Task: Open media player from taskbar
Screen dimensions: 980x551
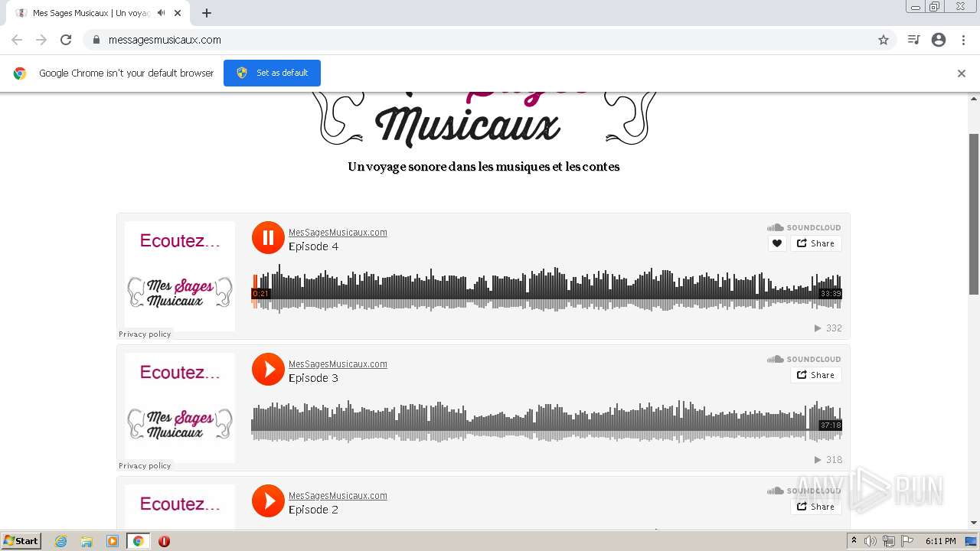Action: point(113,541)
